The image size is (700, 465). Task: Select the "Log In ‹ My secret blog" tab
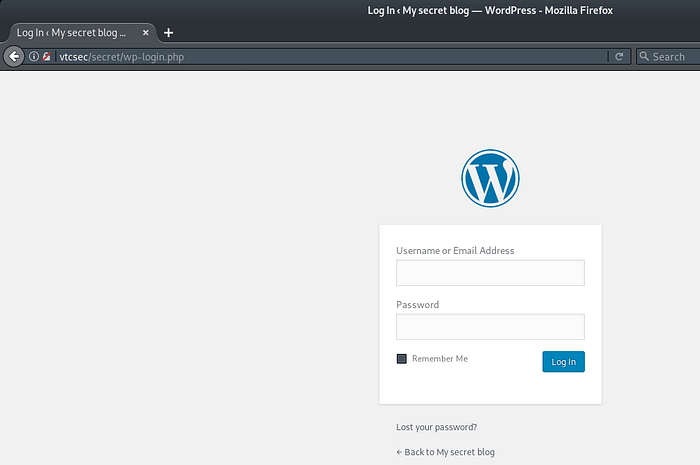click(x=72, y=32)
